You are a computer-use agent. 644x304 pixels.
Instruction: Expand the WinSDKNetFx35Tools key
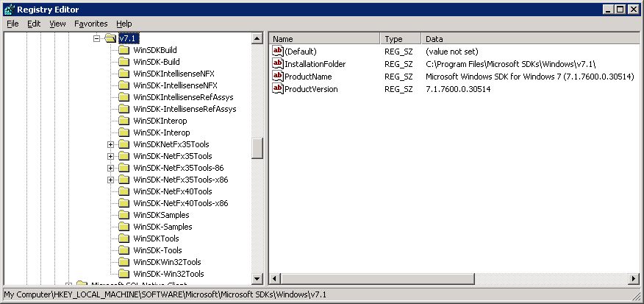110,144
